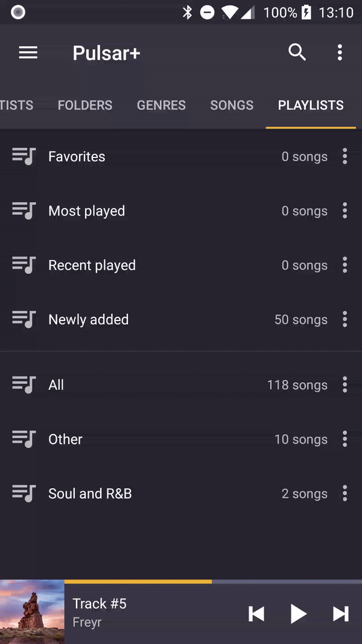This screenshot has width=362, height=644.
Task: Skip to the previous track
Action: 256,614
